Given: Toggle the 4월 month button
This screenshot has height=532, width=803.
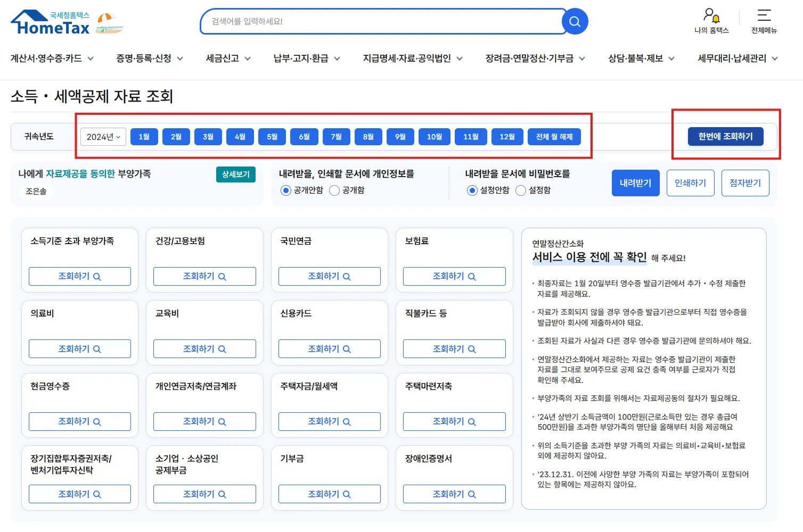Looking at the screenshot, I should [x=240, y=137].
